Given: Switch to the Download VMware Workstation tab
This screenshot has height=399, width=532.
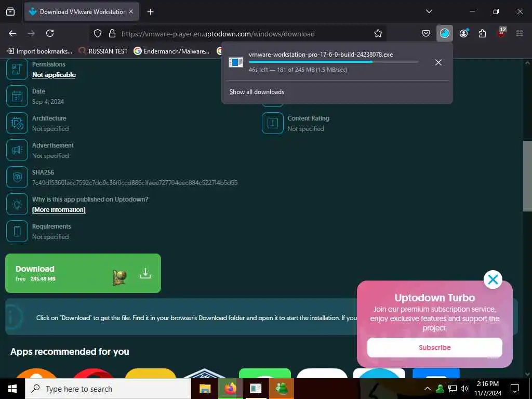Looking at the screenshot, I should (x=82, y=12).
